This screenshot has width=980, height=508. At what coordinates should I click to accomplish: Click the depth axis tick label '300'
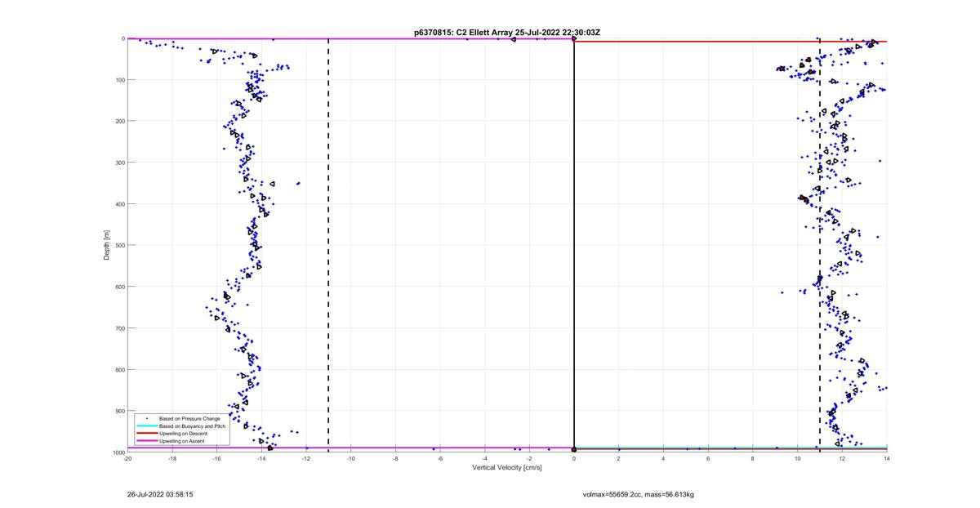[119, 163]
